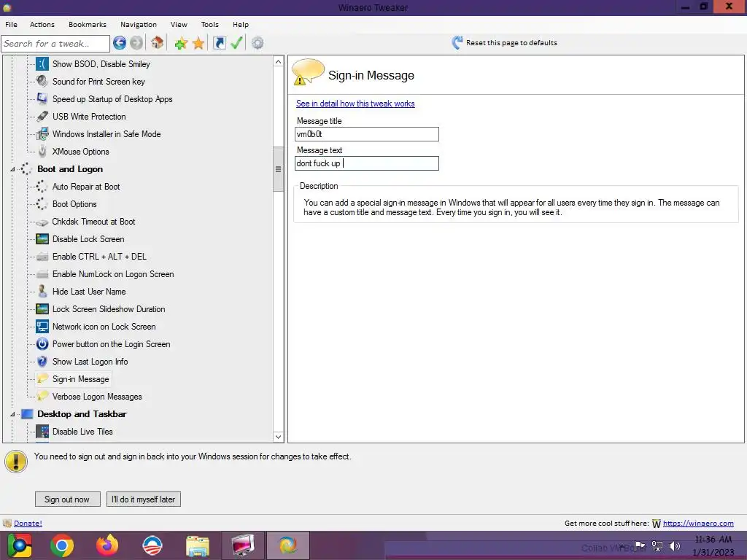Click the taskbar clock showing 11:36 AM
Image resolution: width=747 pixels, height=560 pixels.
click(713, 540)
